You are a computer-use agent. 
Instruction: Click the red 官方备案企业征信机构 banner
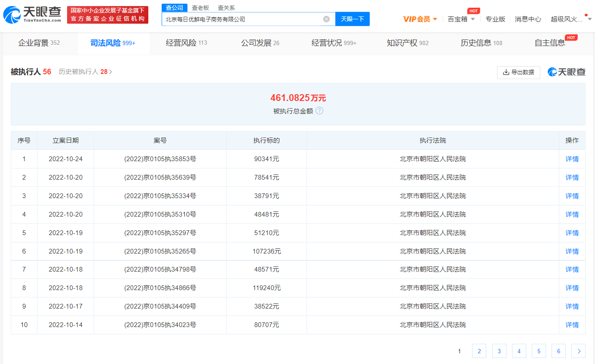point(108,15)
